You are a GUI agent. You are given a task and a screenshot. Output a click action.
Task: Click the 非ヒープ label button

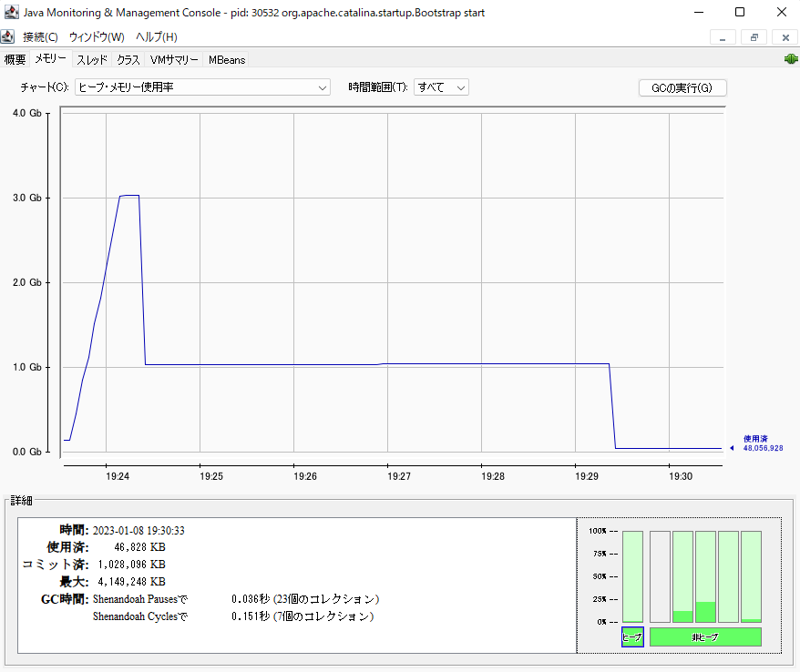(x=704, y=637)
